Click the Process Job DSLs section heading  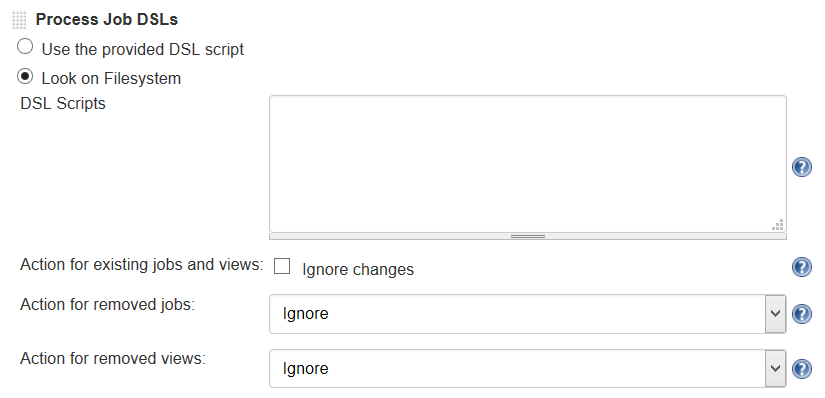107,20
